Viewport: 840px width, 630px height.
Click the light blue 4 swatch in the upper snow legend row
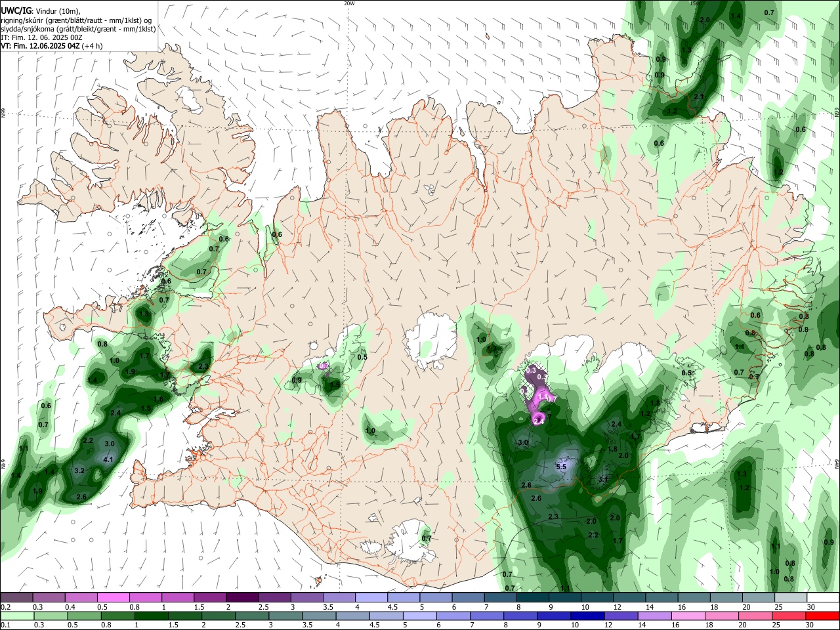tap(371, 598)
